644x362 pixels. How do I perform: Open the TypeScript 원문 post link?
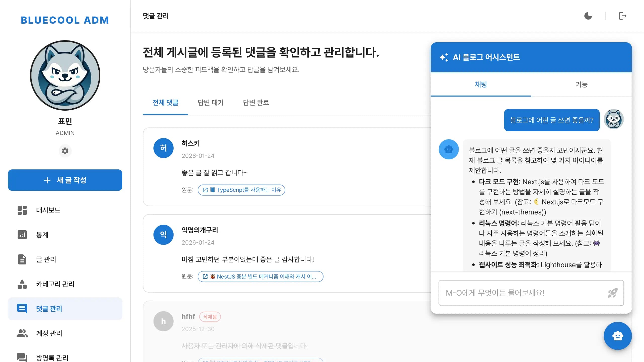[241, 190]
